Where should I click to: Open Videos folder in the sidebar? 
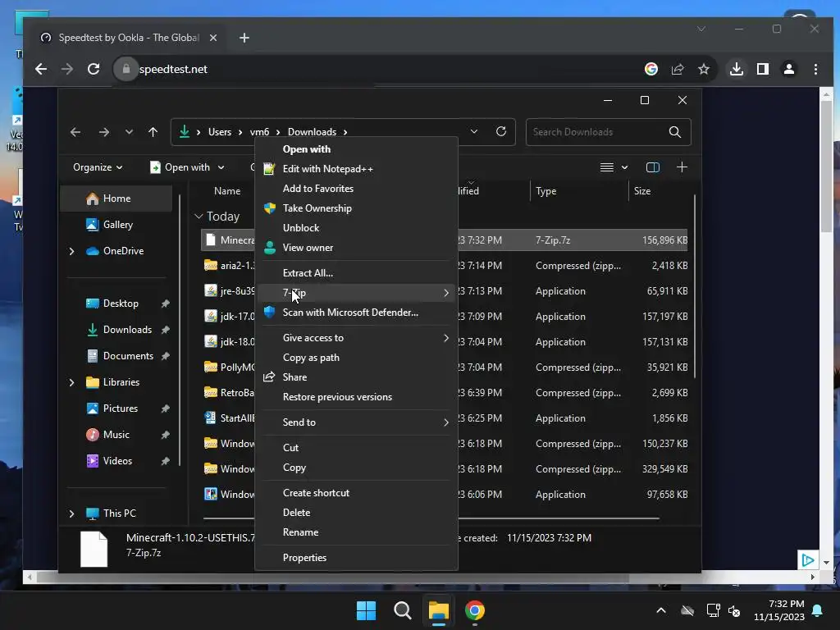pos(117,461)
